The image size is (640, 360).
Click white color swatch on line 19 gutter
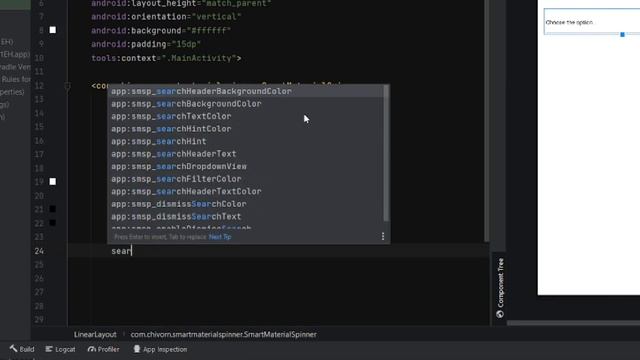click(53, 181)
